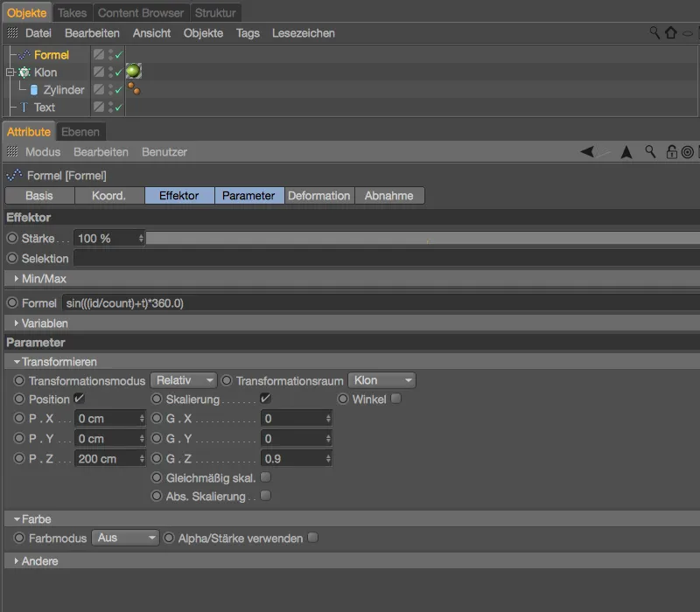700x612 pixels.
Task: Open the Transformationsmodus Relativ dropdown
Action: (184, 380)
